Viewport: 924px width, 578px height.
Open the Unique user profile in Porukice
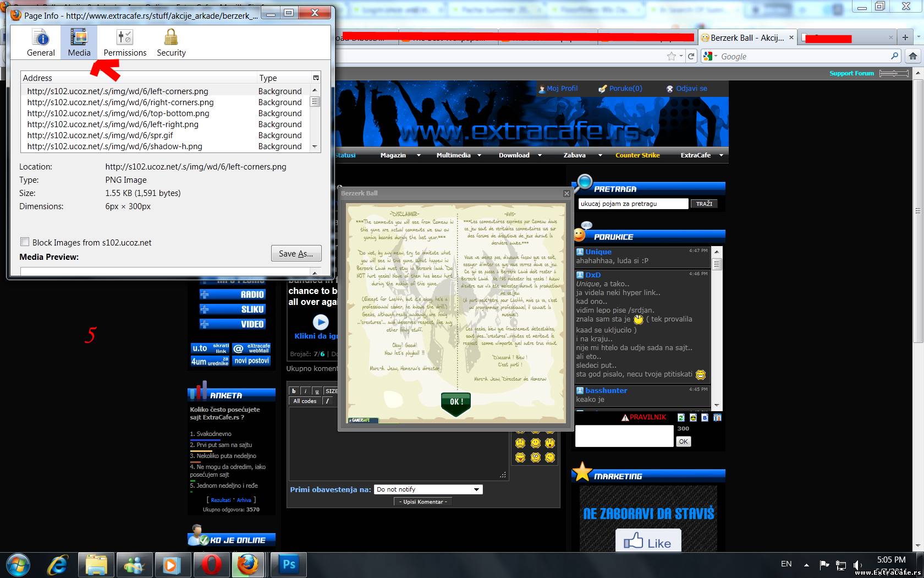598,252
